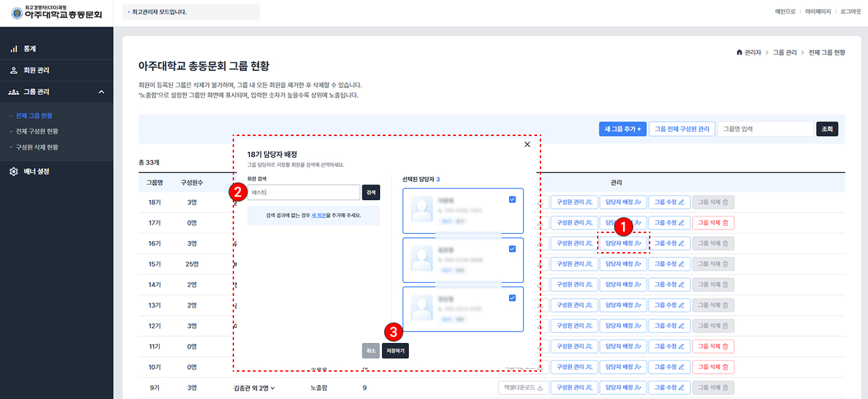Viewport: 868px width, 399px height.
Task: Open 마이페이지 from the top bar
Action: click(818, 12)
